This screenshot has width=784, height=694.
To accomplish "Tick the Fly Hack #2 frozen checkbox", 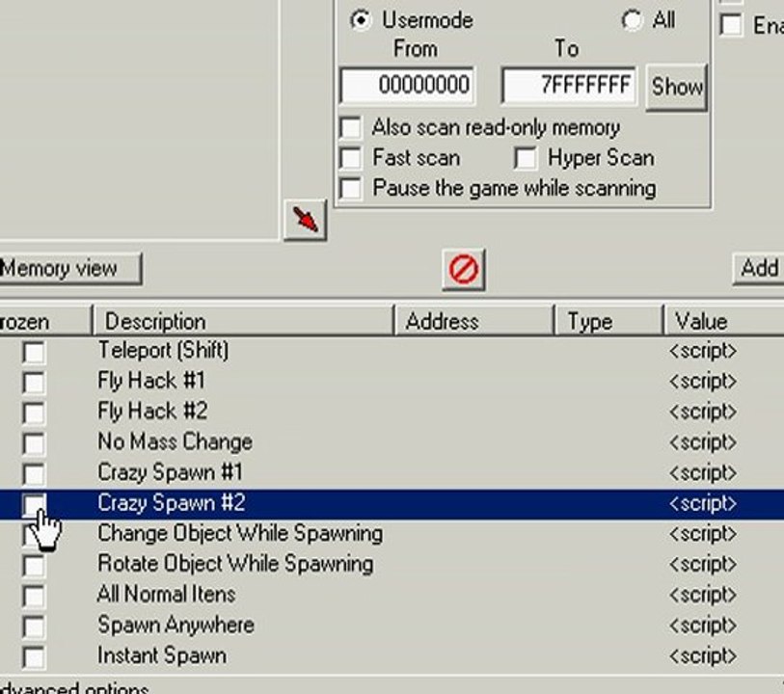I will pos(34,413).
